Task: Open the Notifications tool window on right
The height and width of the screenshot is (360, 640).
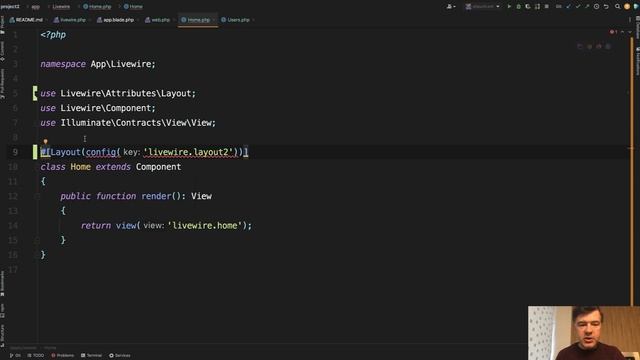Action: 638,61
